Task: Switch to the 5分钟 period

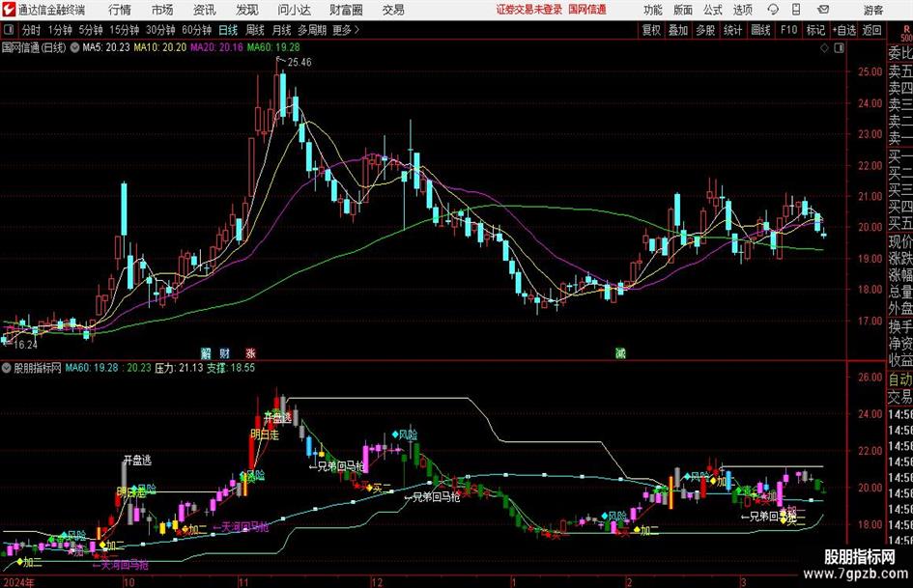Action: point(90,30)
